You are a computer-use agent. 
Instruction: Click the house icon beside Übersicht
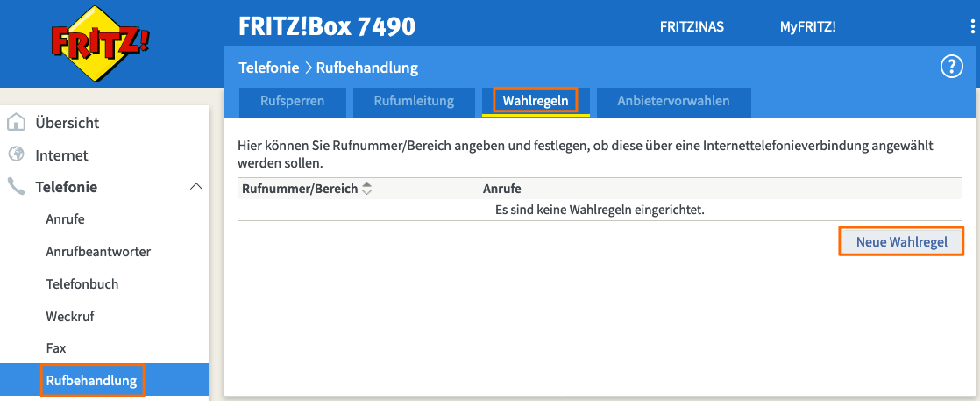pos(17,123)
